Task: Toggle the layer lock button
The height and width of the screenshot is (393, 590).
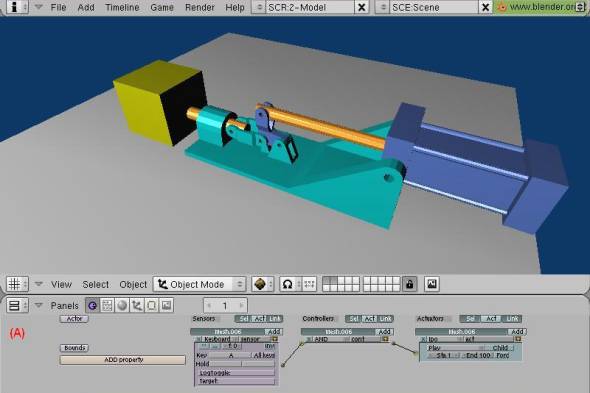Action: (x=409, y=284)
